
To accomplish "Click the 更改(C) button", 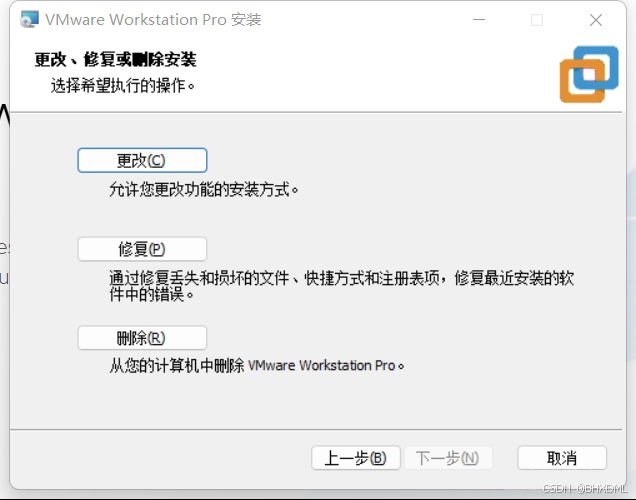I will 142,160.
